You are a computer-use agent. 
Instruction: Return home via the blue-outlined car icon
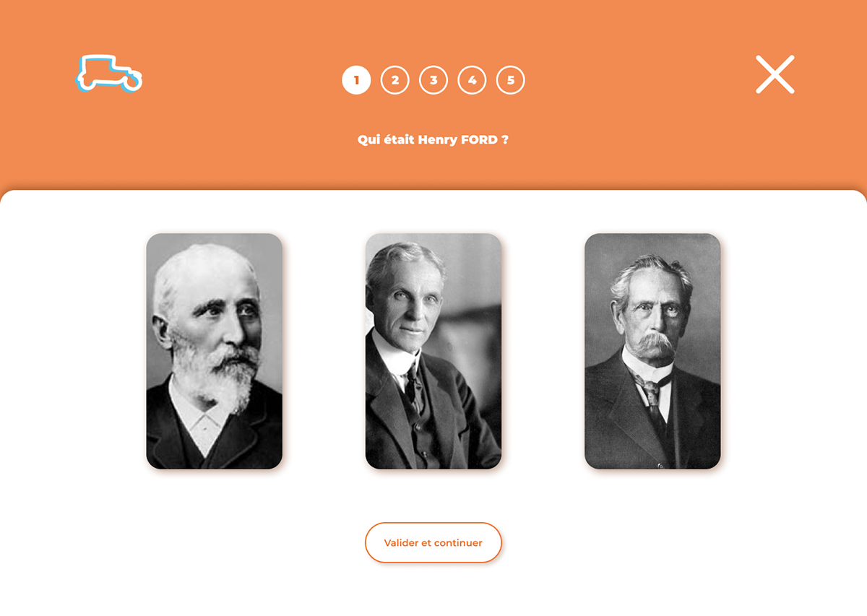tap(109, 74)
